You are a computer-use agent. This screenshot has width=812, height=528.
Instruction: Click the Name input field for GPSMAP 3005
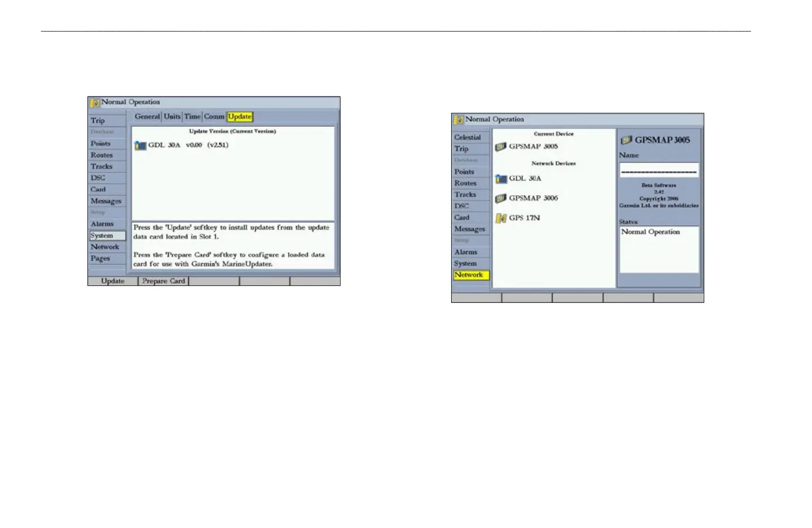point(659,170)
